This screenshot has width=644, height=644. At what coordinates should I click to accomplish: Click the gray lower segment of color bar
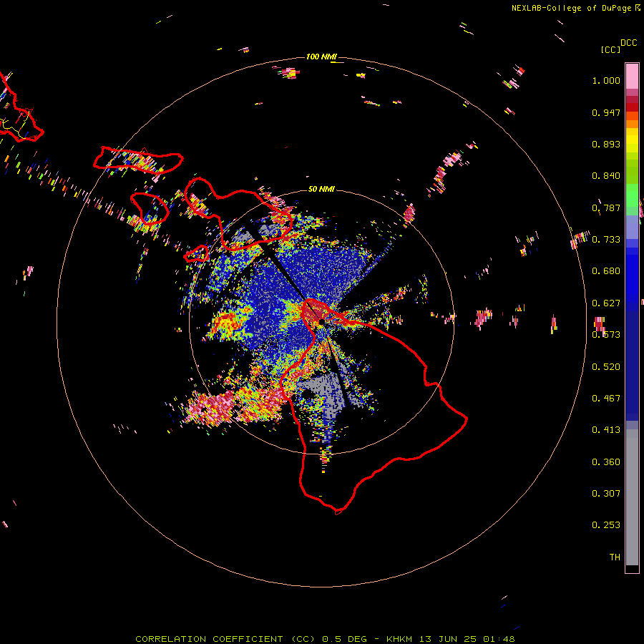pyautogui.click(x=632, y=497)
